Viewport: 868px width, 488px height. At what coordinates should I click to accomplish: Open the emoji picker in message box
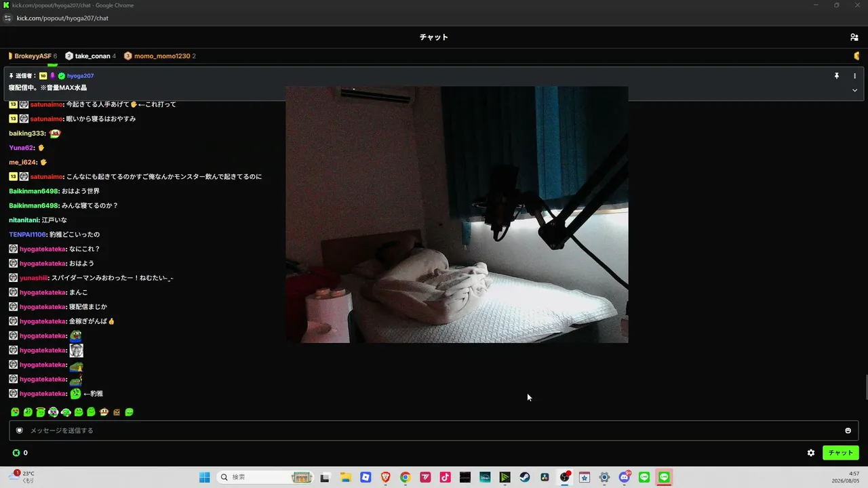(x=848, y=430)
